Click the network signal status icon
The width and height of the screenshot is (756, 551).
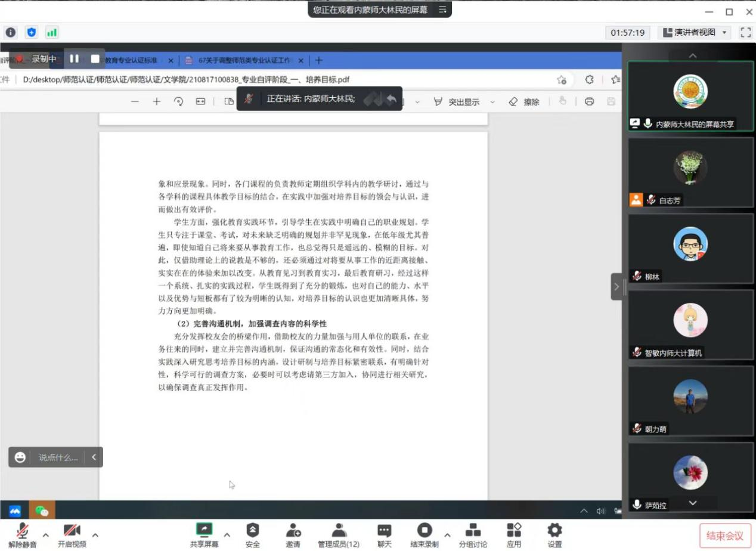(x=51, y=32)
